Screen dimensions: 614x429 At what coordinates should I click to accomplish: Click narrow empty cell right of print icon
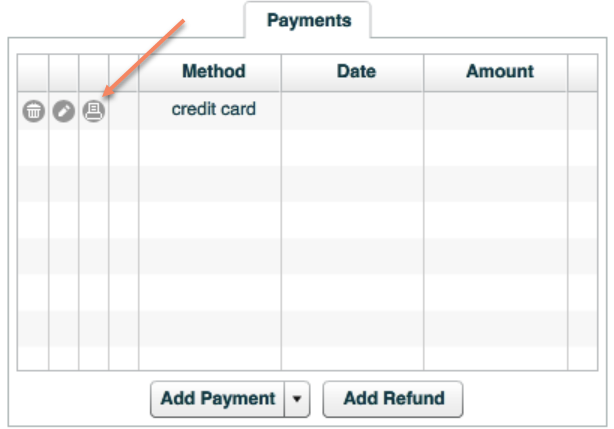tap(124, 112)
